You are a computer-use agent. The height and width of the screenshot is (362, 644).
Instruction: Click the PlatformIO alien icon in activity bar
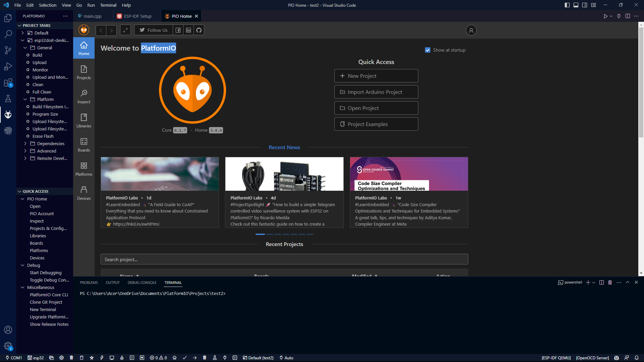pyautogui.click(x=8, y=115)
